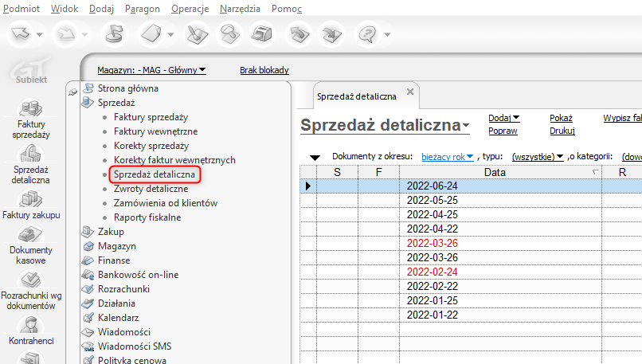Click the Finanse module tree icon

[88, 260]
